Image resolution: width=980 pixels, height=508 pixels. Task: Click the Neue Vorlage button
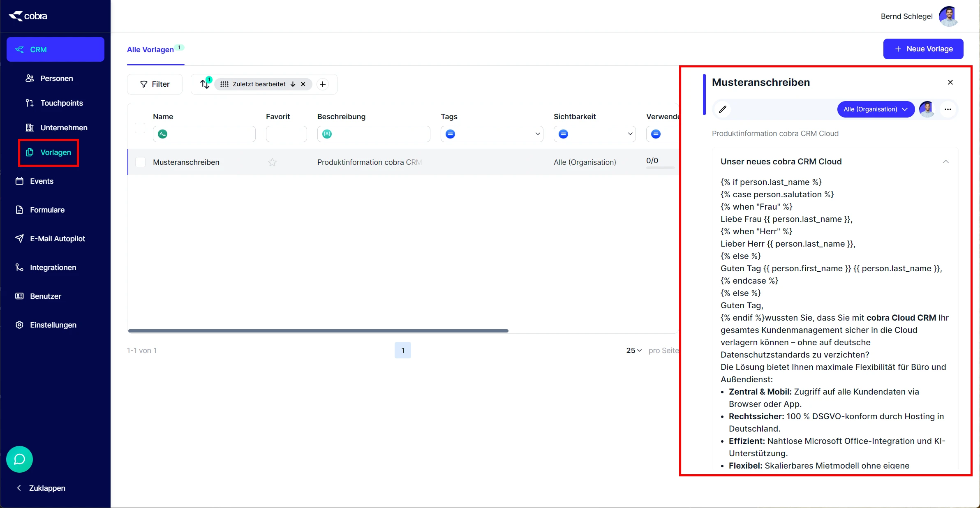click(x=923, y=49)
